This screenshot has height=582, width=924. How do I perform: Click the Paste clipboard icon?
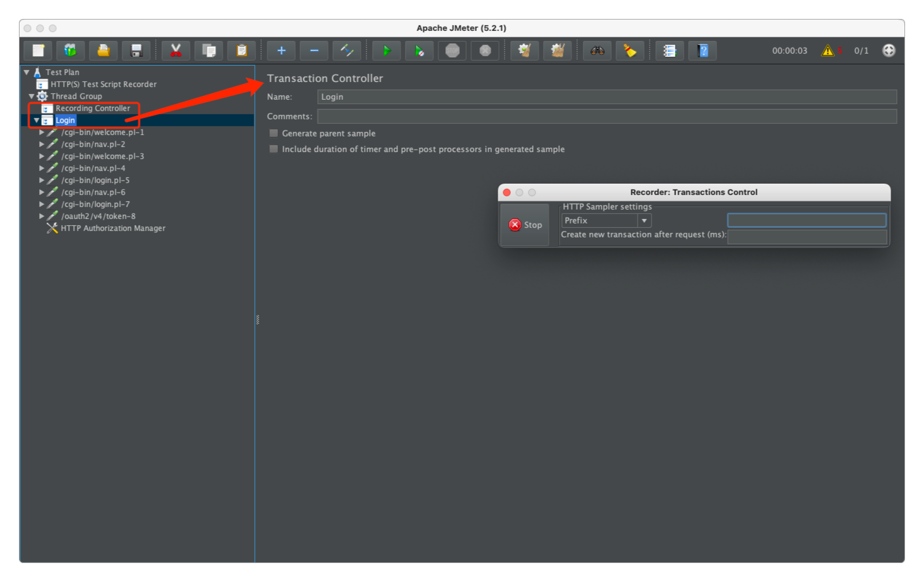(x=242, y=50)
